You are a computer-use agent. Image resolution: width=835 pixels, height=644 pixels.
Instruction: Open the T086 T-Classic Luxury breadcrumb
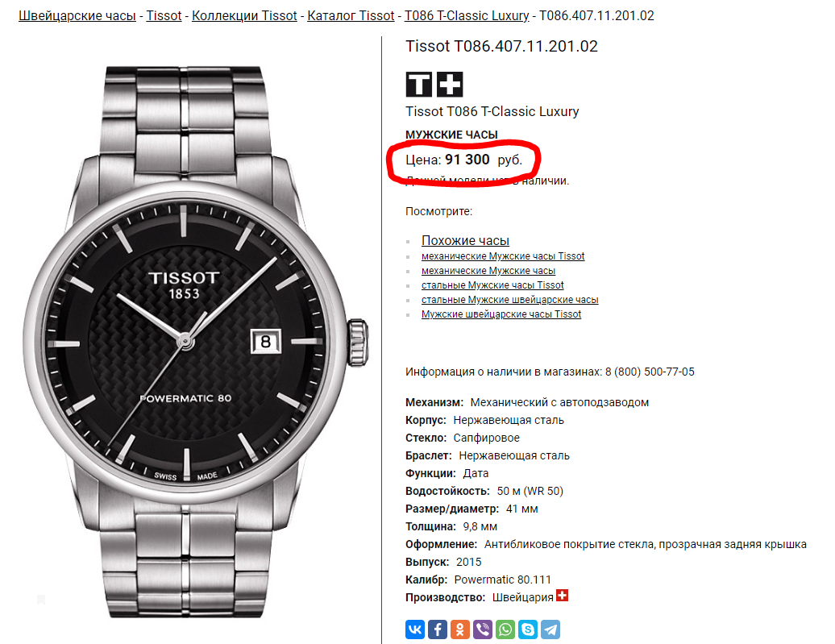tap(467, 16)
